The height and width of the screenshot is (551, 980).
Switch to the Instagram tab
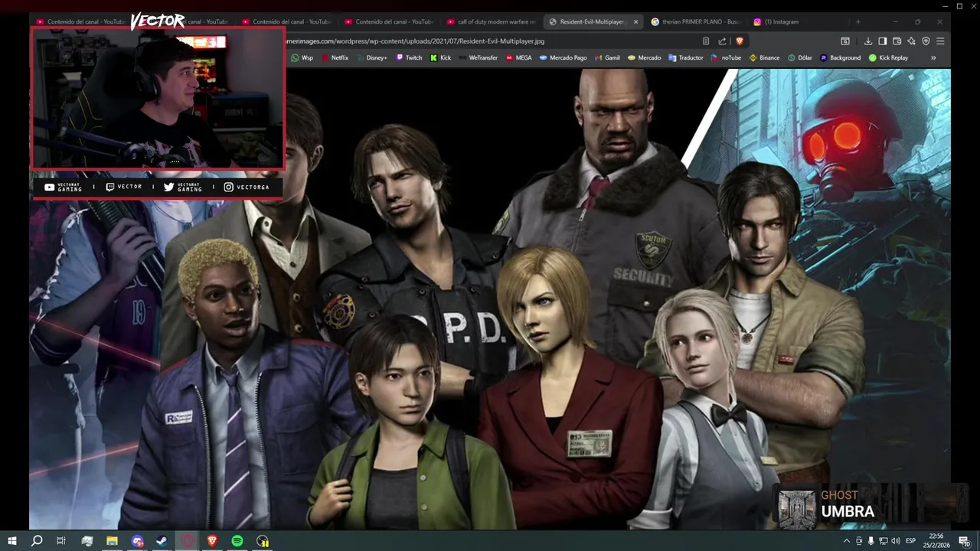coord(797,21)
